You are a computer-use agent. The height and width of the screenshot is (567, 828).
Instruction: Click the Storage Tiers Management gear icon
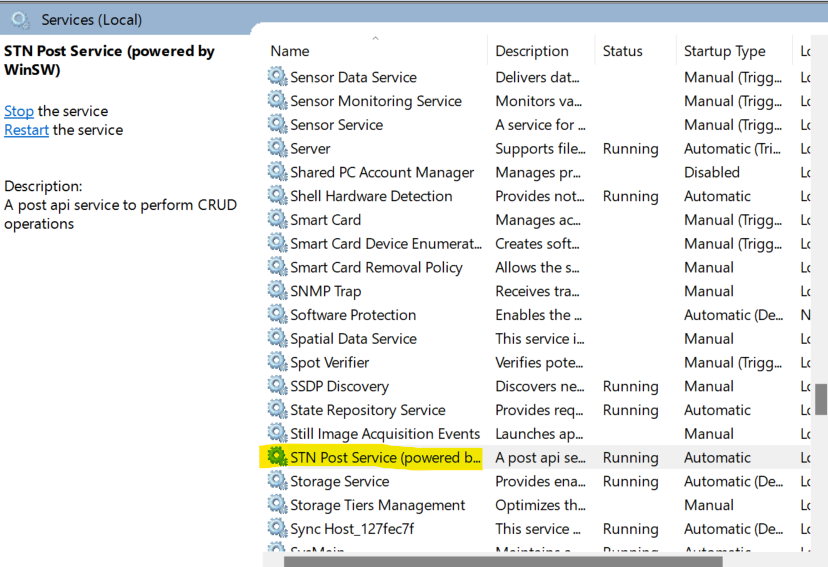click(x=277, y=504)
